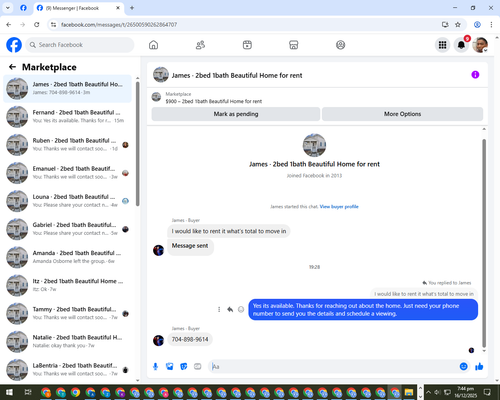Open the Itz conversation
The width and height of the screenshot is (500, 400).
coord(67,285)
